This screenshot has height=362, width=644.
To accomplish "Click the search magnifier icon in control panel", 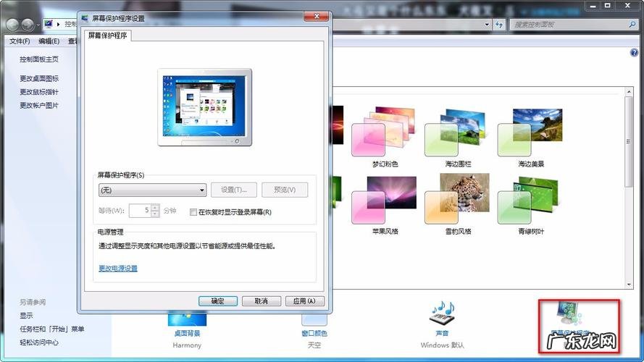I will coord(632,25).
